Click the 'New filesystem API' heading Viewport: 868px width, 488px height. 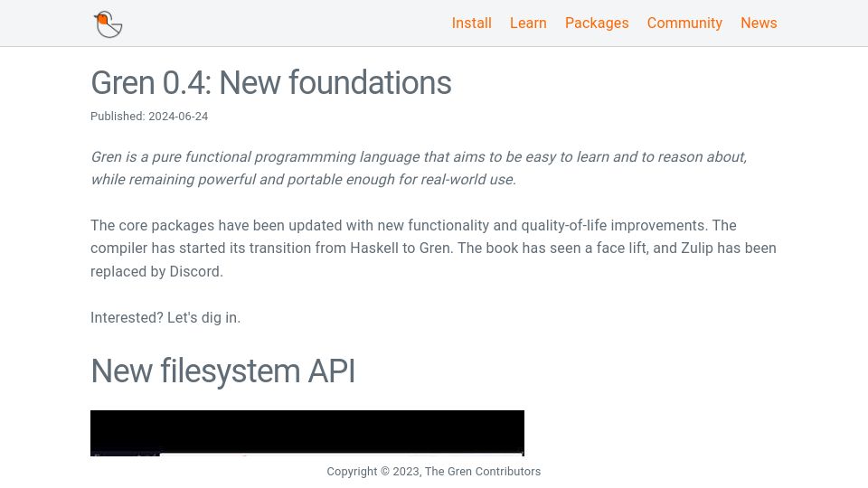(x=222, y=371)
